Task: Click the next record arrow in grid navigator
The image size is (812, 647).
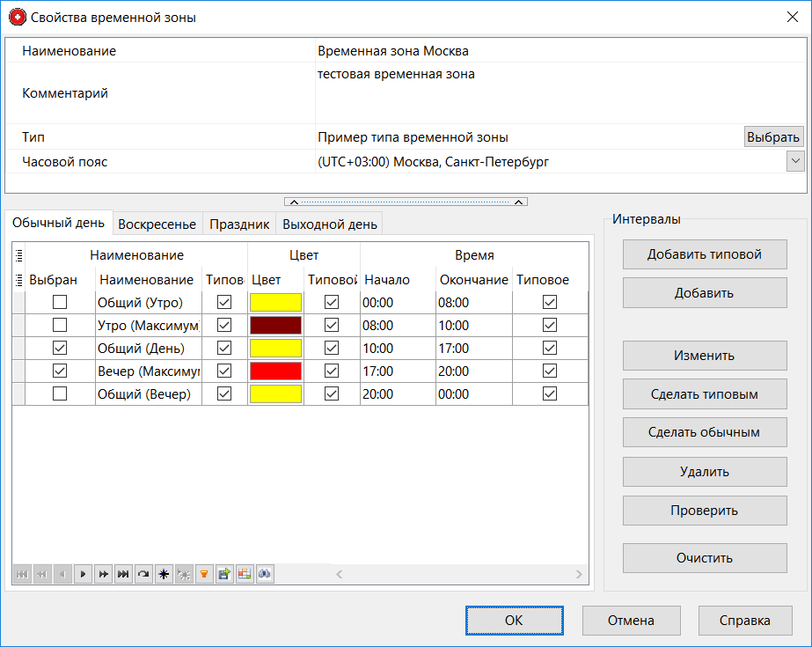Action: 83,573
